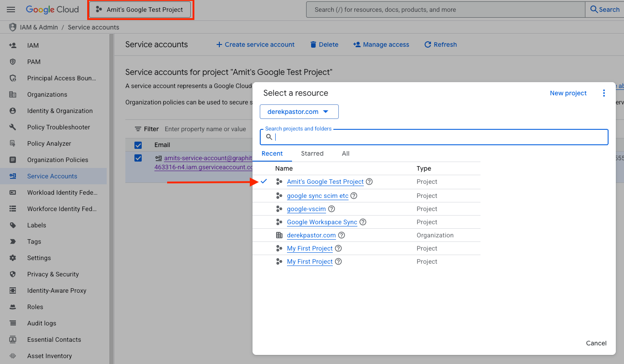
Task: Click the three-dot menu in resource dialog
Action: 604,93
